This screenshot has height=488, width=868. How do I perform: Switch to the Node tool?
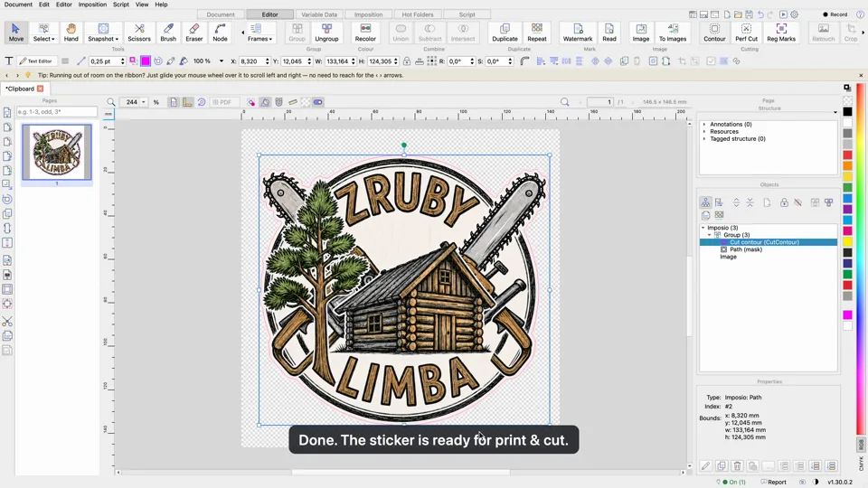pos(221,33)
